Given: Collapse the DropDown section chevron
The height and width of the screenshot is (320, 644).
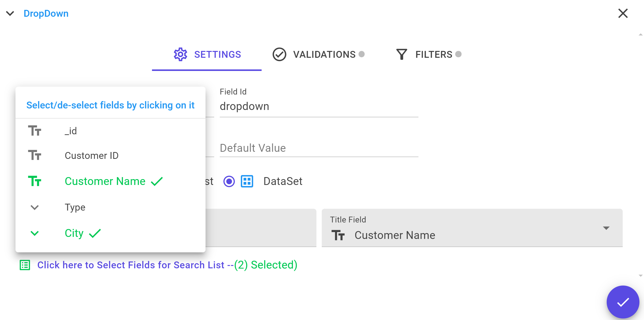Looking at the screenshot, I should [10, 13].
